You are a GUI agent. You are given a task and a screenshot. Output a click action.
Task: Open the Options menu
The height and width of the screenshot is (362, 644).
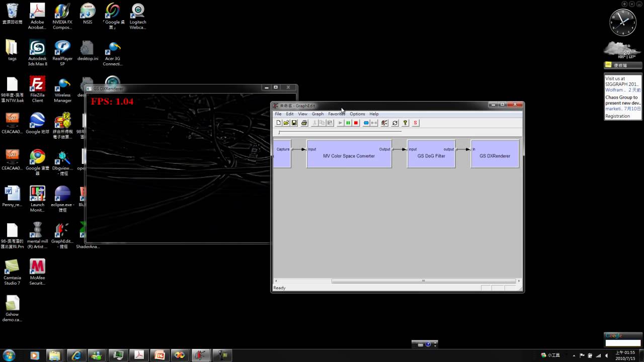coord(357,114)
